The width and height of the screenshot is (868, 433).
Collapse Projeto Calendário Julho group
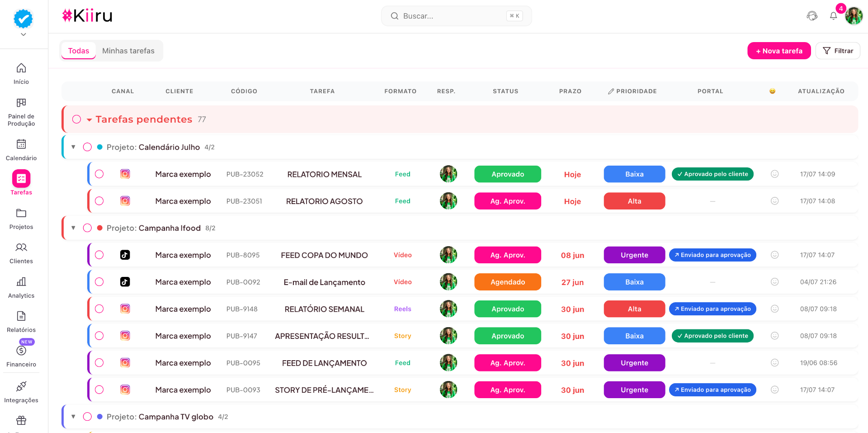tap(73, 147)
